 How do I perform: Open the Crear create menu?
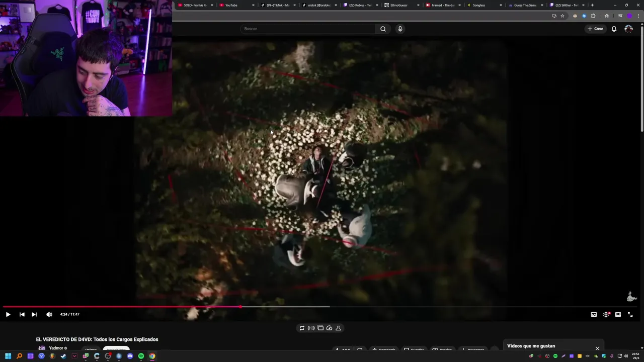[595, 29]
